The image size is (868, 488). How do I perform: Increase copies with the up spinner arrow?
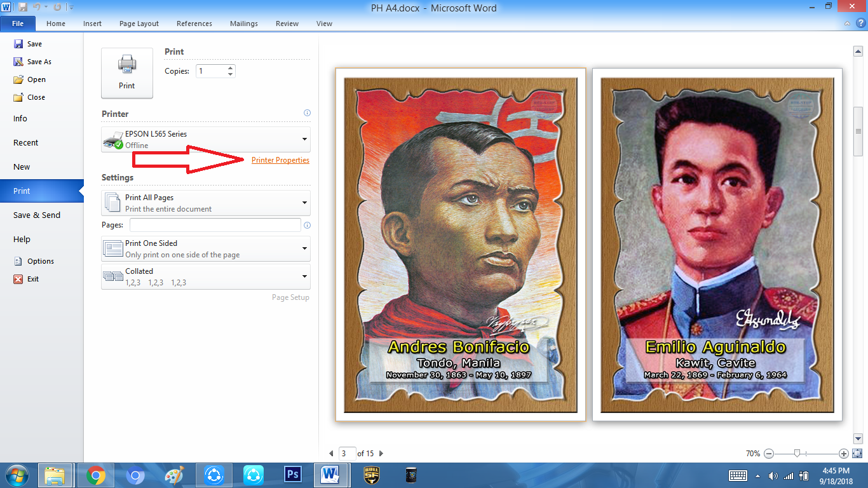tap(230, 68)
